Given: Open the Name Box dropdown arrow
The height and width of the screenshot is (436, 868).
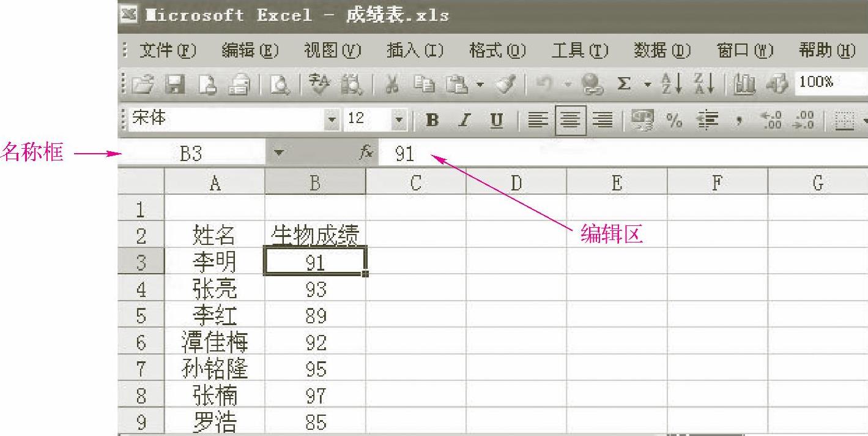Looking at the screenshot, I should [278, 154].
